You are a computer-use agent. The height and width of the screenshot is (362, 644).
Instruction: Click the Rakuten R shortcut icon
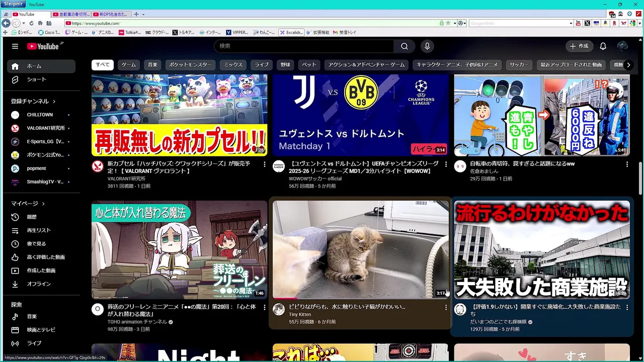tap(614, 23)
